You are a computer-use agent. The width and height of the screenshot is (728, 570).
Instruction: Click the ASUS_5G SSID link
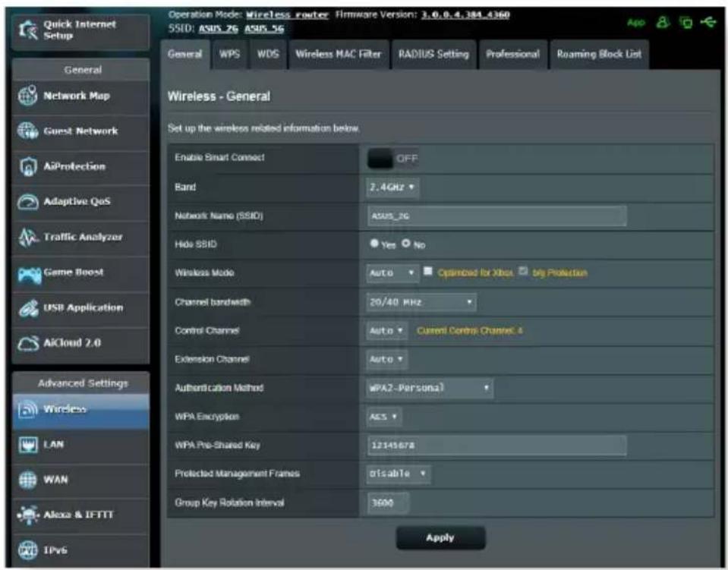pyautogui.click(x=264, y=30)
